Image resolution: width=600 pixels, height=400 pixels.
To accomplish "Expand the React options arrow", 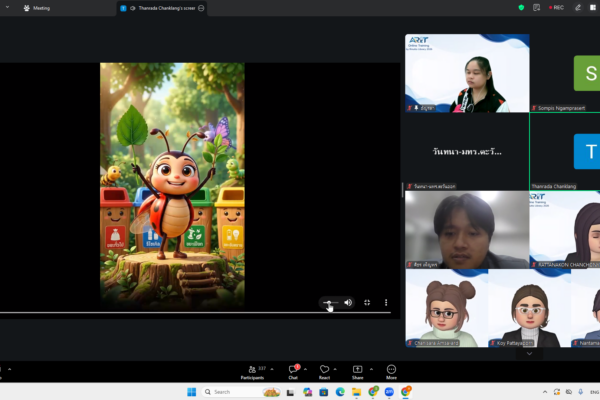I will (x=335, y=369).
